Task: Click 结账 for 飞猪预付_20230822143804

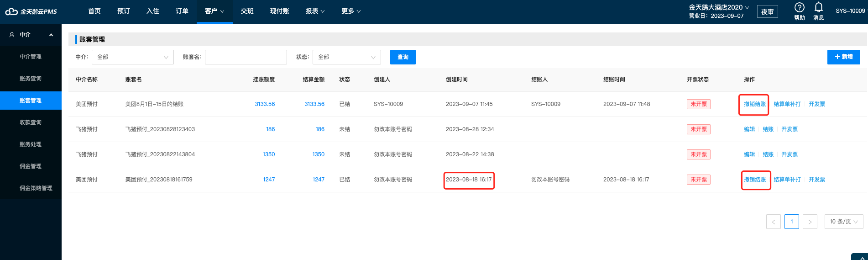Action: 768,154
